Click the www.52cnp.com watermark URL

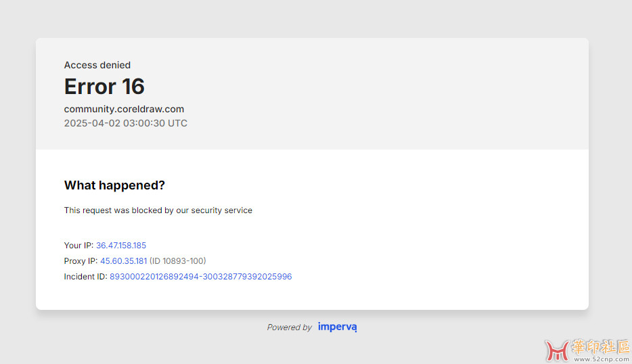602,359
